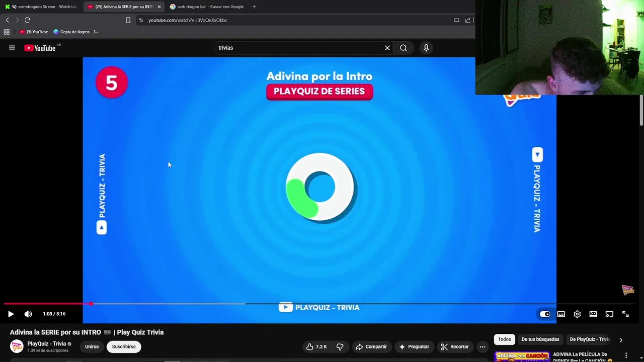The height and width of the screenshot is (362, 644).
Task: Bookmark this page in address bar
Action: pos(128,20)
